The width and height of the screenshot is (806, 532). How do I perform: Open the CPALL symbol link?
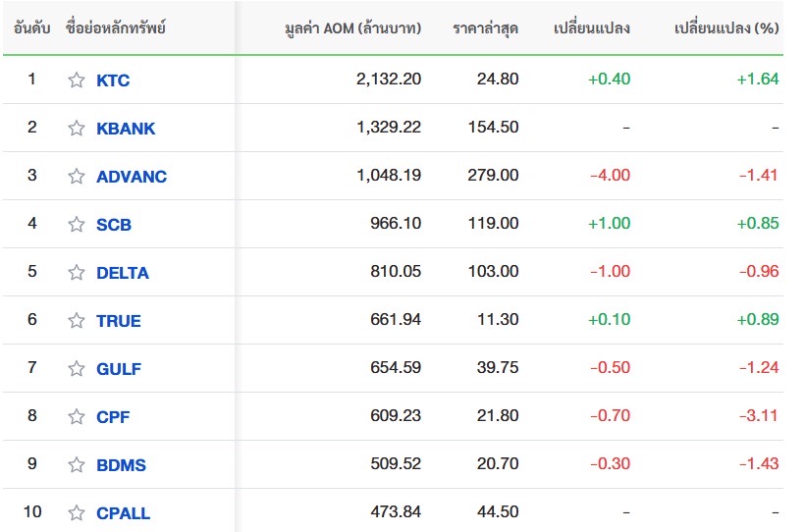124,513
